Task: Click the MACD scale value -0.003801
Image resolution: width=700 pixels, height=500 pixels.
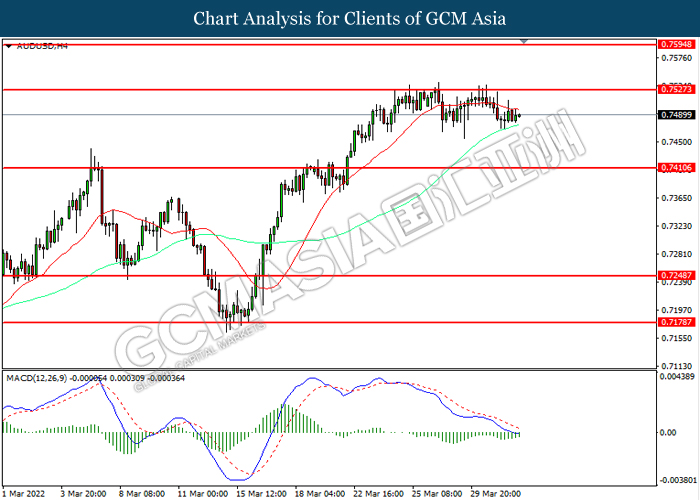Action: pyautogui.click(x=678, y=480)
